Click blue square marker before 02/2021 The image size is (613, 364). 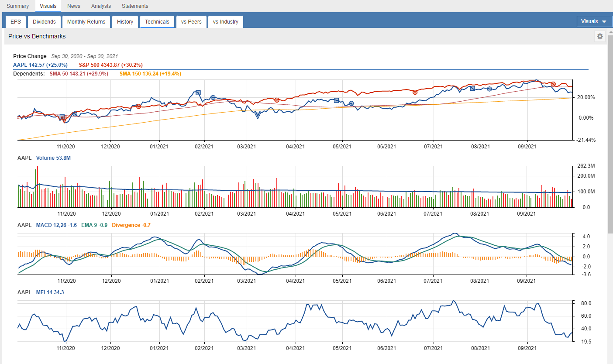click(198, 93)
